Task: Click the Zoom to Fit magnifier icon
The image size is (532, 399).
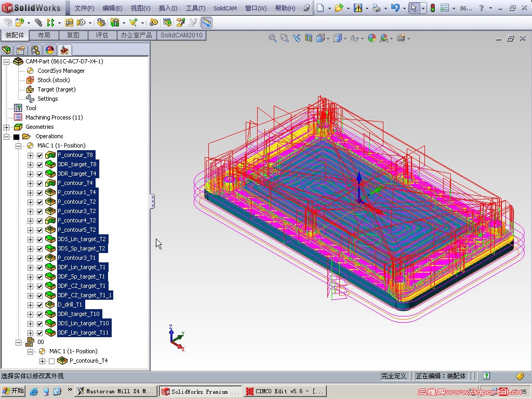Action: [x=272, y=38]
